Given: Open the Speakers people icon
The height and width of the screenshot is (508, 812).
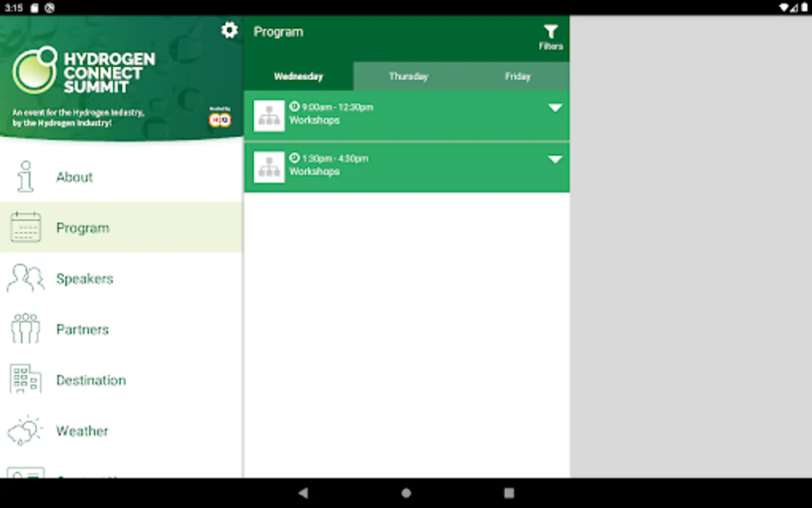Looking at the screenshot, I should pyautogui.click(x=25, y=278).
